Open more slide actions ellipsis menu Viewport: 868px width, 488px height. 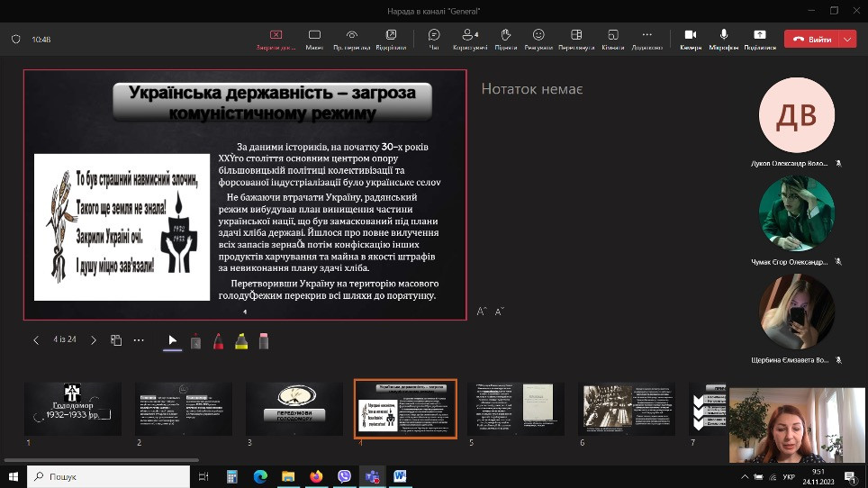point(139,340)
